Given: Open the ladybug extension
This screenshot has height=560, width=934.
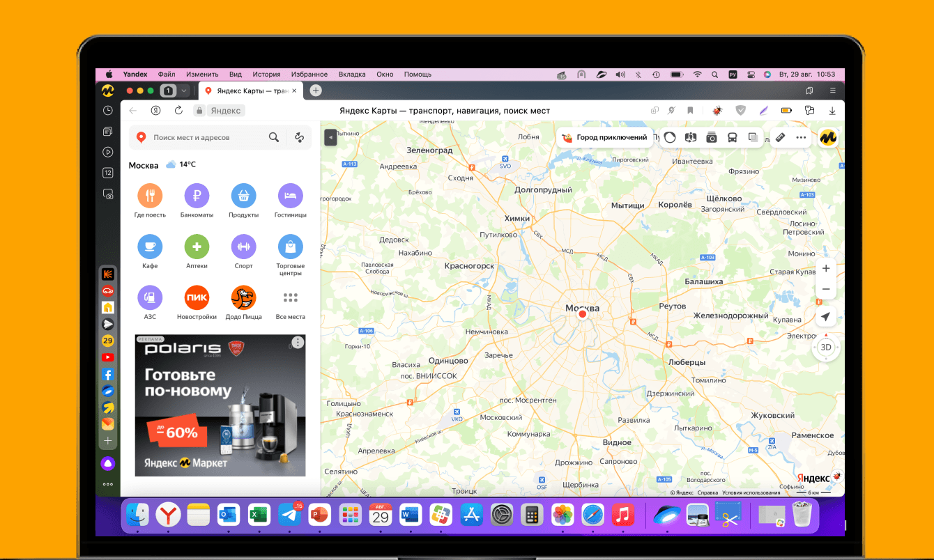Looking at the screenshot, I should (717, 110).
